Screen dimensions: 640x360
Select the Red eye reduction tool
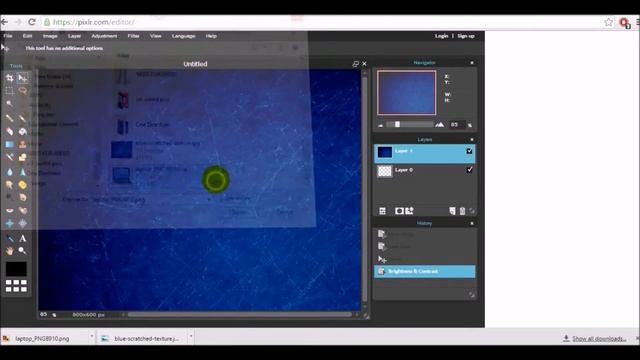(x=10, y=211)
